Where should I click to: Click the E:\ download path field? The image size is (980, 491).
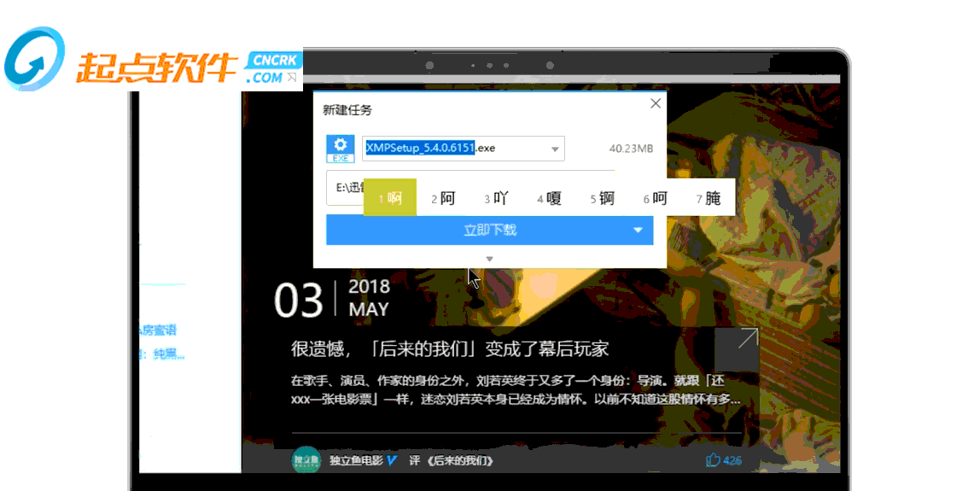pyautogui.click(x=345, y=188)
